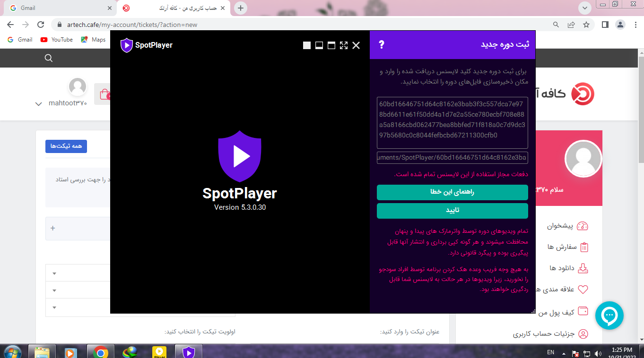The width and height of the screenshot is (644, 358).
Task: Bookmark this page with star icon
Action: pos(586,25)
